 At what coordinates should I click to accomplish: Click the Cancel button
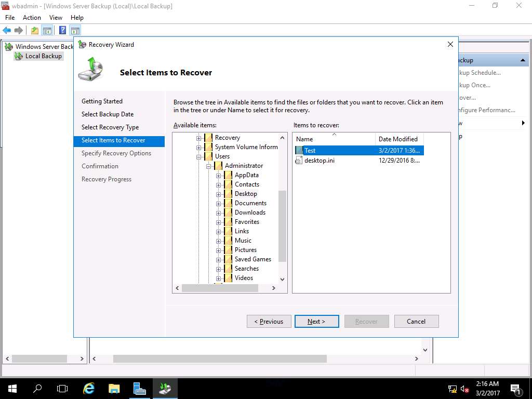416,321
